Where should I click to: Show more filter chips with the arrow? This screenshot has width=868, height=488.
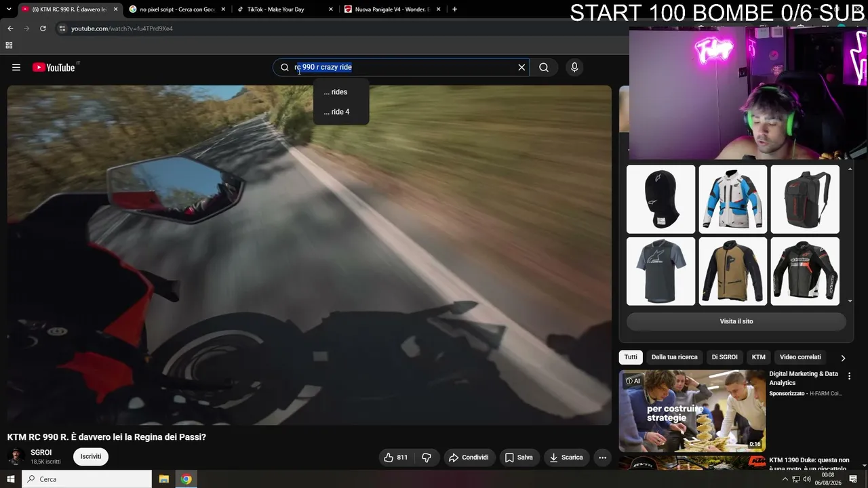point(843,358)
